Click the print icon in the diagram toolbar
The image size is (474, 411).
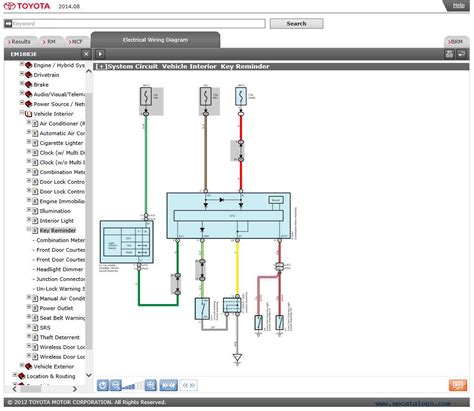tap(449, 54)
